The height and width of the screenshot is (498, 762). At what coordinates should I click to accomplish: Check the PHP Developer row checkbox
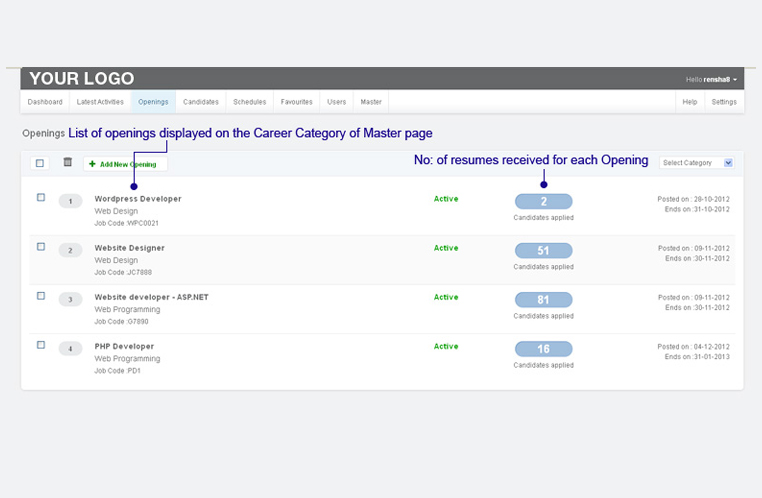tap(41, 345)
